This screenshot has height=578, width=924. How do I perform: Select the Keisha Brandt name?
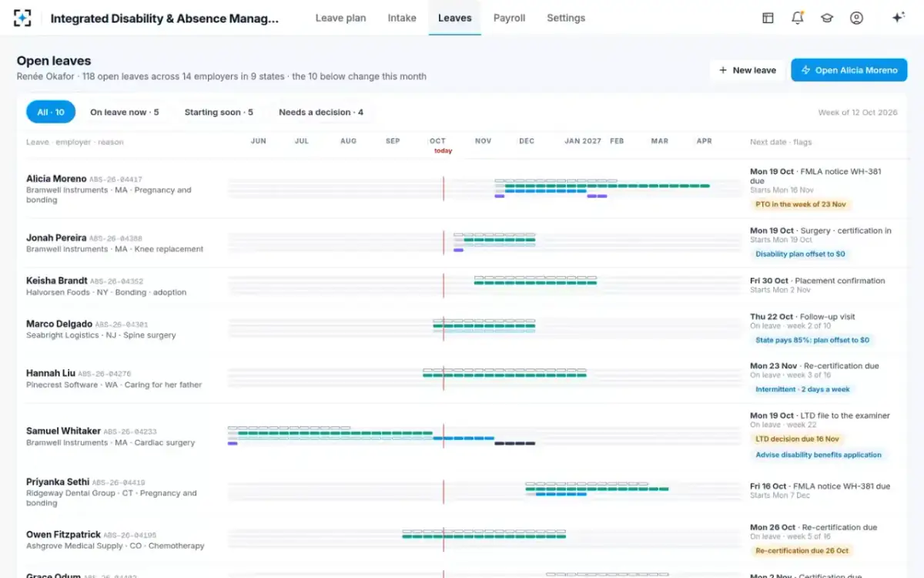point(57,281)
